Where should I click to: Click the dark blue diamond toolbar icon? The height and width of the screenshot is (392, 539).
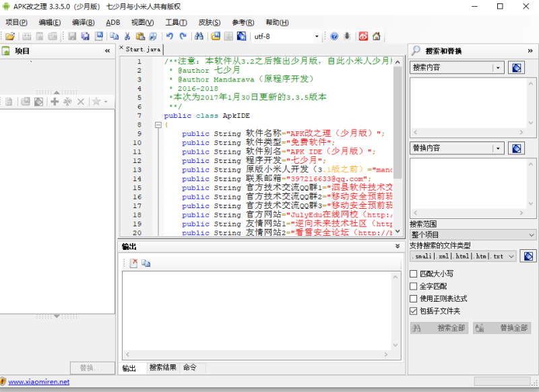pos(241,36)
